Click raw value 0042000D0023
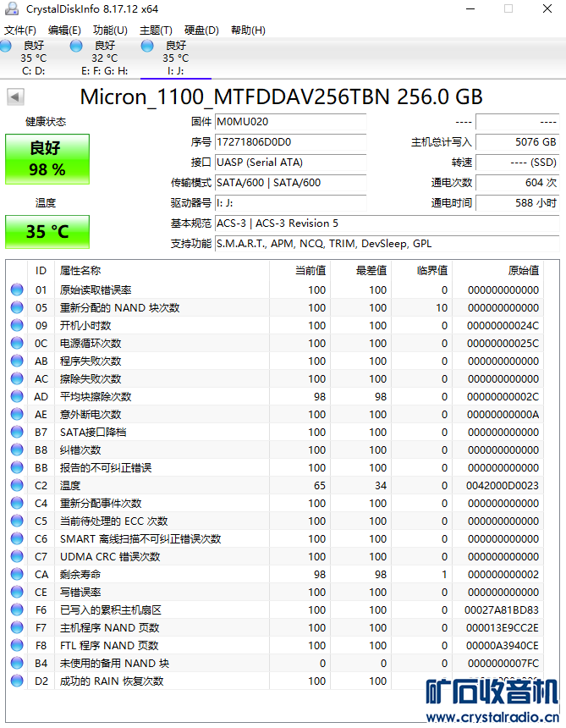 503,486
